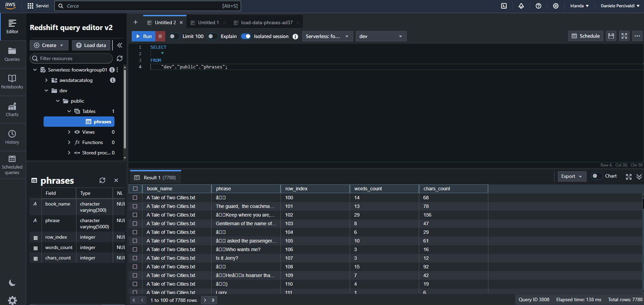Open the Serverless workgroup dropdown
This screenshot has height=305, width=644.
click(x=328, y=36)
